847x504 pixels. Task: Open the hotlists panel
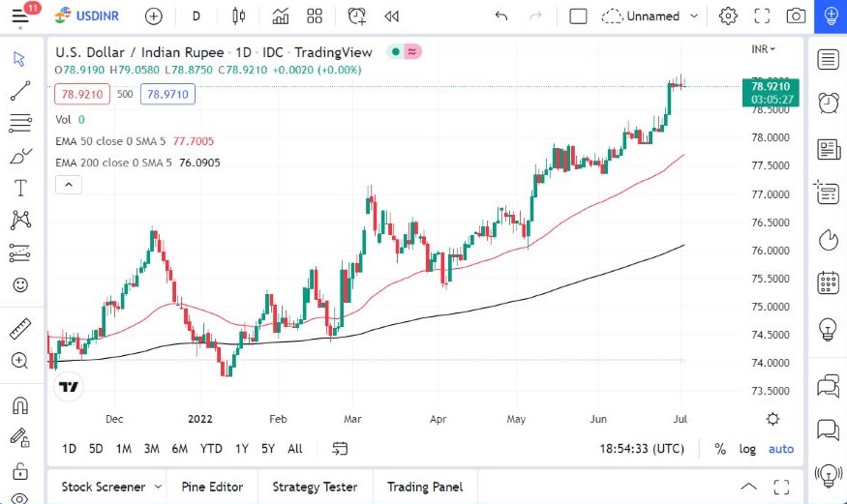[828, 240]
